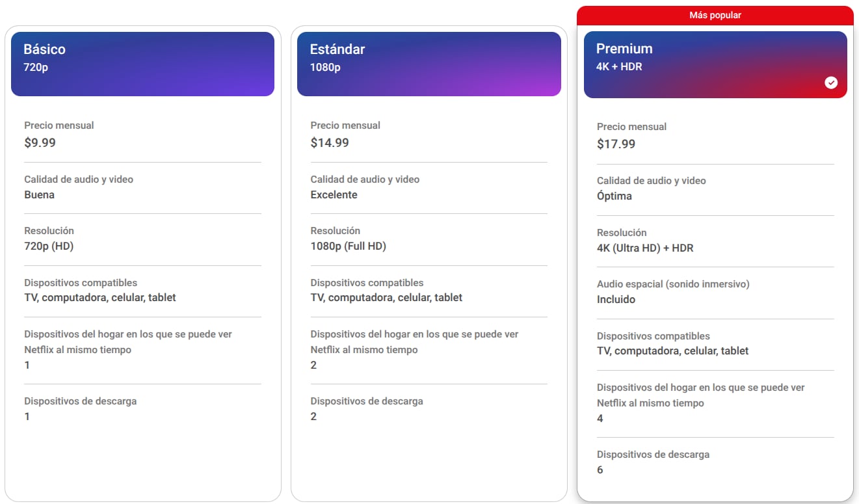Click Calidad de audio y video Buena row
Screen dimensions: 859x504
coord(79,187)
